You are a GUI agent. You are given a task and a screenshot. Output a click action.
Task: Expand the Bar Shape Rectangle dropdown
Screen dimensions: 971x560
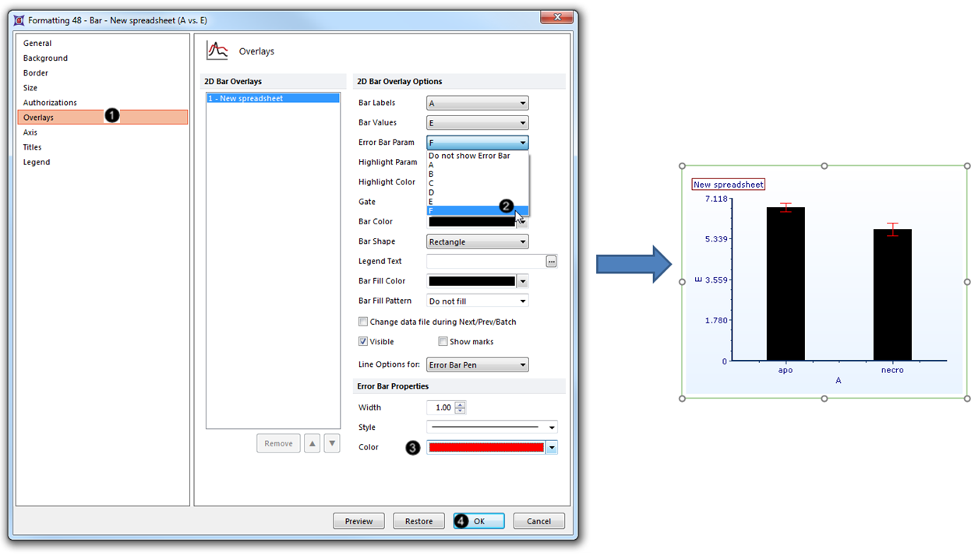coord(477,241)
